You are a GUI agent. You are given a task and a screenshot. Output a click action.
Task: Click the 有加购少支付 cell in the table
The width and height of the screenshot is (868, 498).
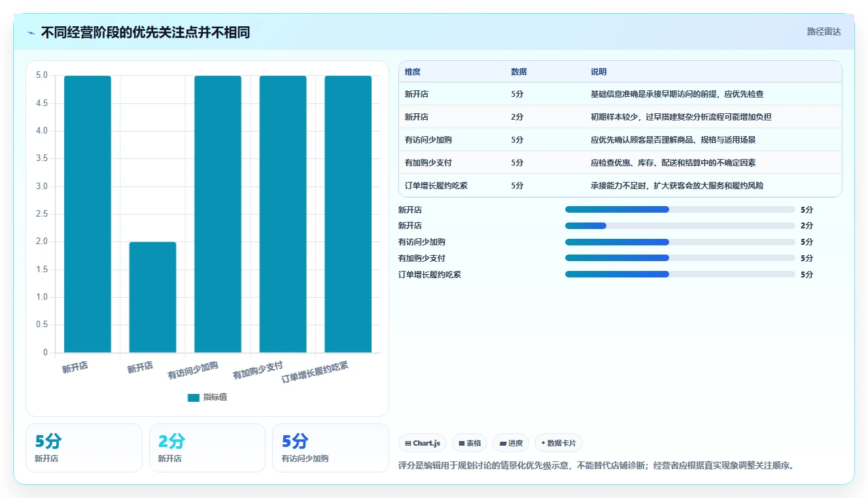click(428, 163)
